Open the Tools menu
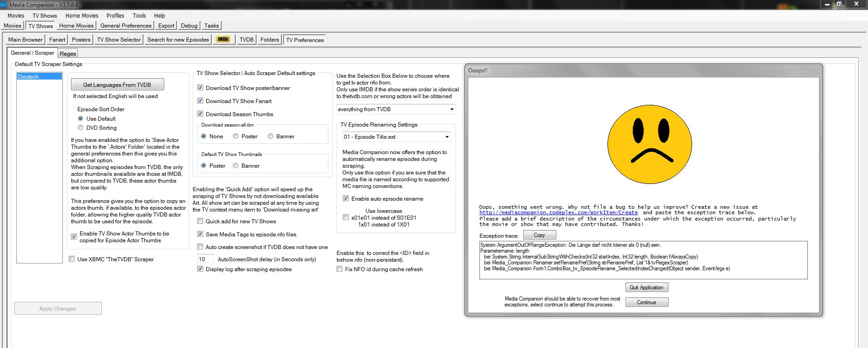The height and width of the screenshot is (348, 868). 139,15
